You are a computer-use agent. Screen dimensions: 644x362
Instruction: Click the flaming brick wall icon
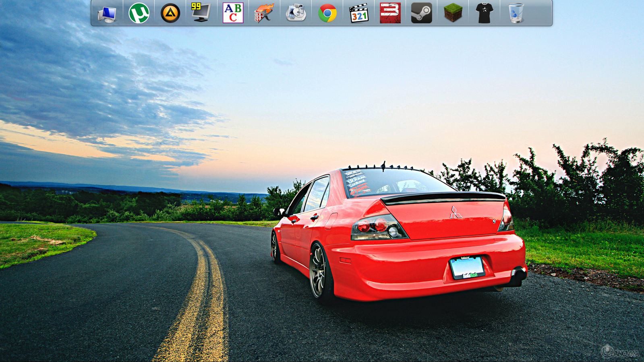264,13
